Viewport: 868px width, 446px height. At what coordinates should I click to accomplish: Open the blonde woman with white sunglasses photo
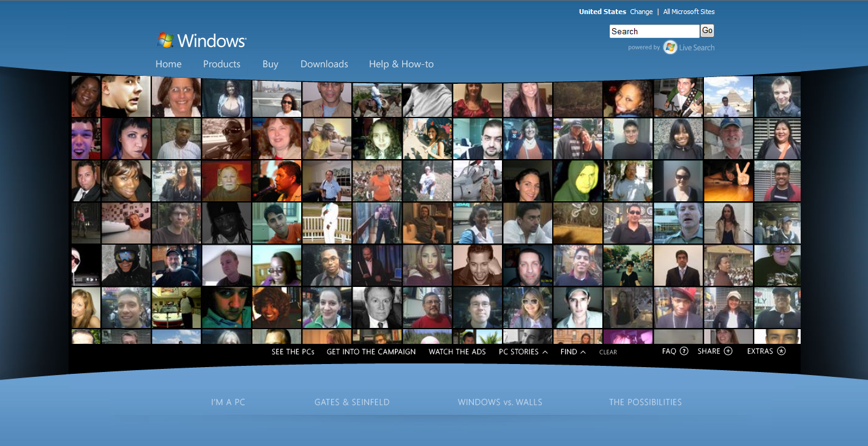tap(528, 308)
